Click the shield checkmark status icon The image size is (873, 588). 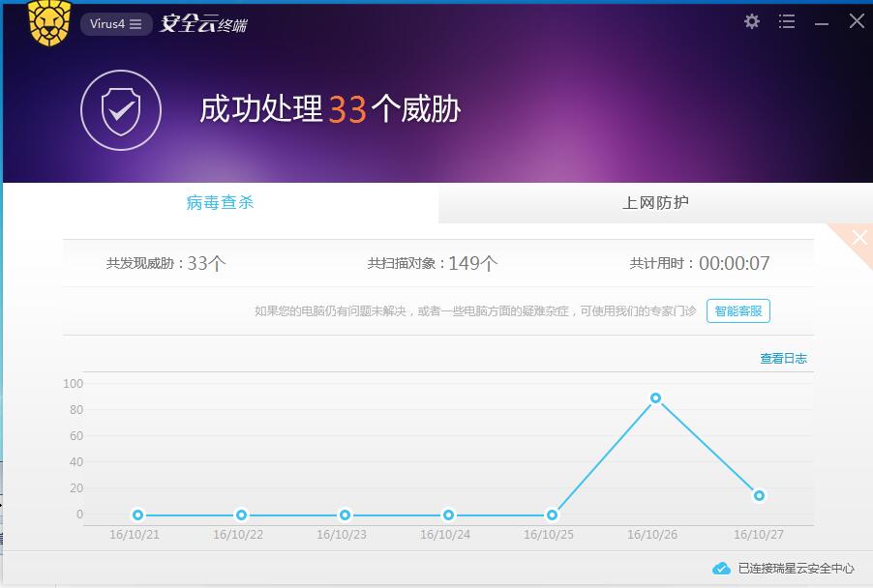point(121,110)
